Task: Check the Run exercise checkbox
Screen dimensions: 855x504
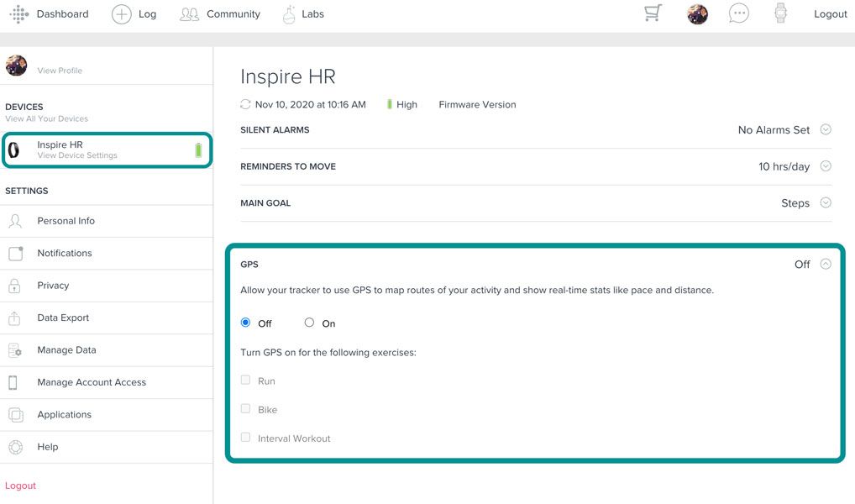Action: 245,381
